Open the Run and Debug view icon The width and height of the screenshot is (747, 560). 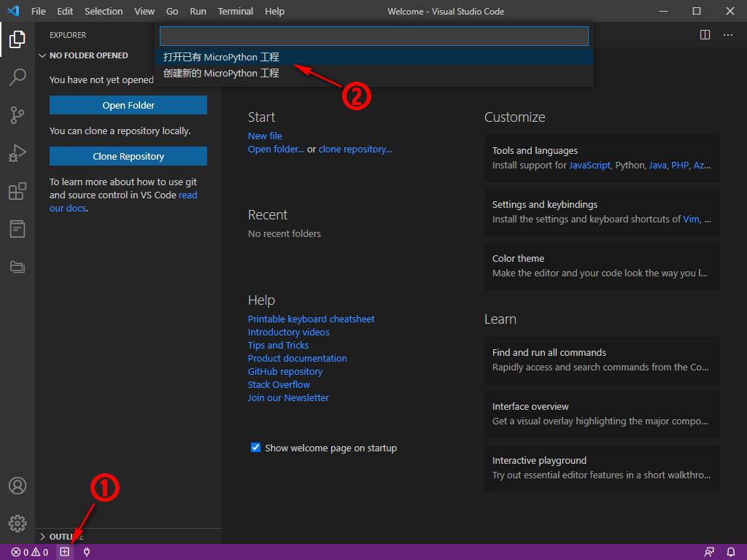18,153
